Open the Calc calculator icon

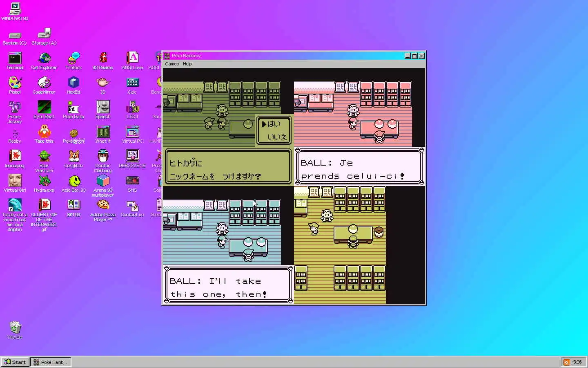[x=132, y=86]
